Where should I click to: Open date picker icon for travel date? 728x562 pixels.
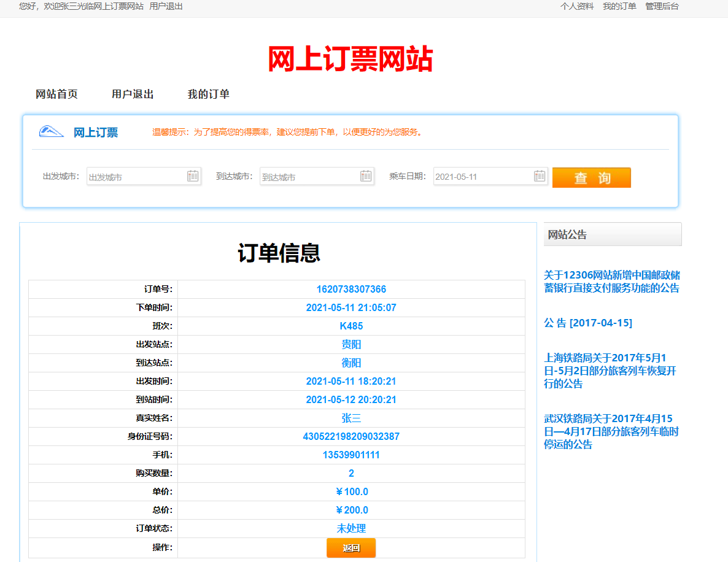coord(540,176)
